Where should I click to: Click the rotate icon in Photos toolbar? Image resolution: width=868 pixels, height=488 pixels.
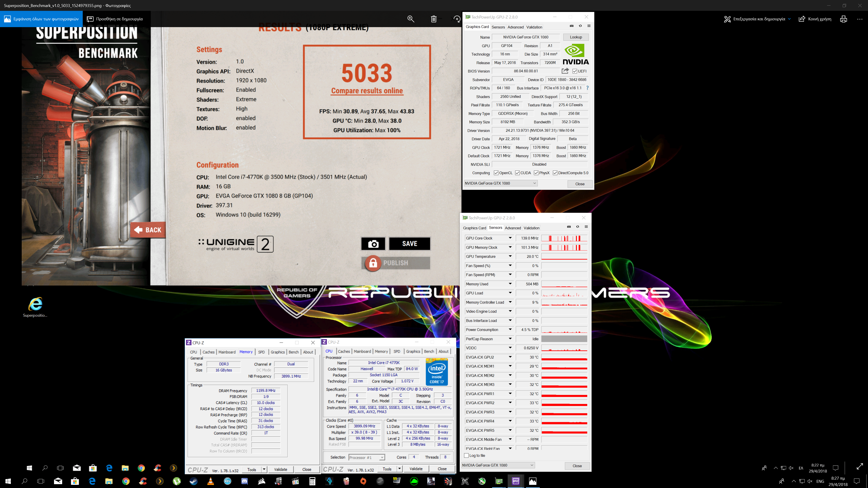pos(457,19)
